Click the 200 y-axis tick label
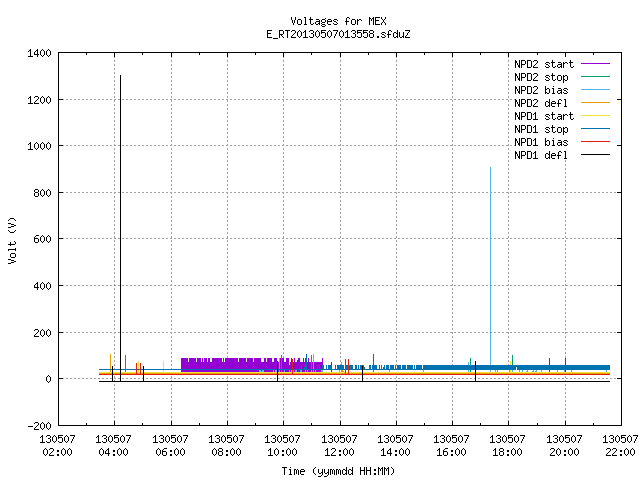This screenshot has height=480, width=640. [42, 333]
